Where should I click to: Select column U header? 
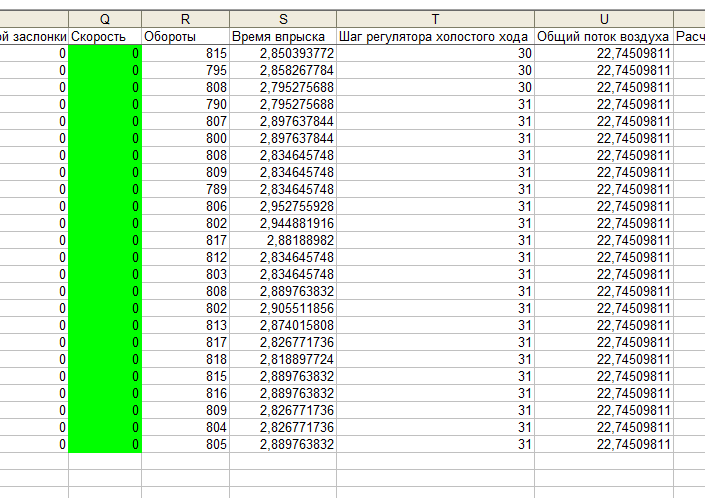click(x=604, y=19)
